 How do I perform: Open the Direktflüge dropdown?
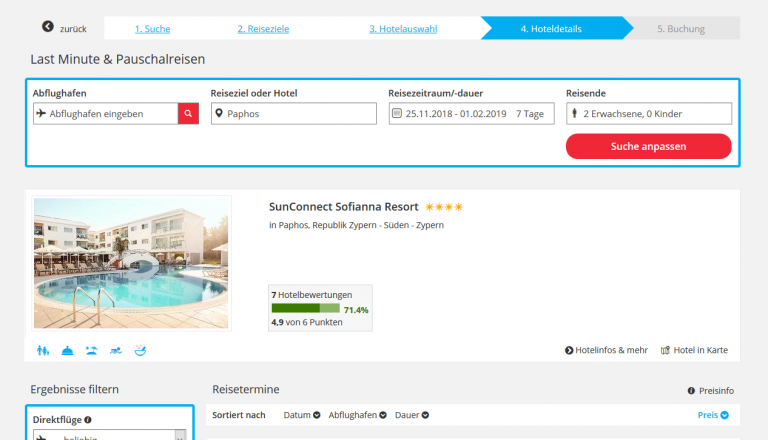tap(110, 435)
